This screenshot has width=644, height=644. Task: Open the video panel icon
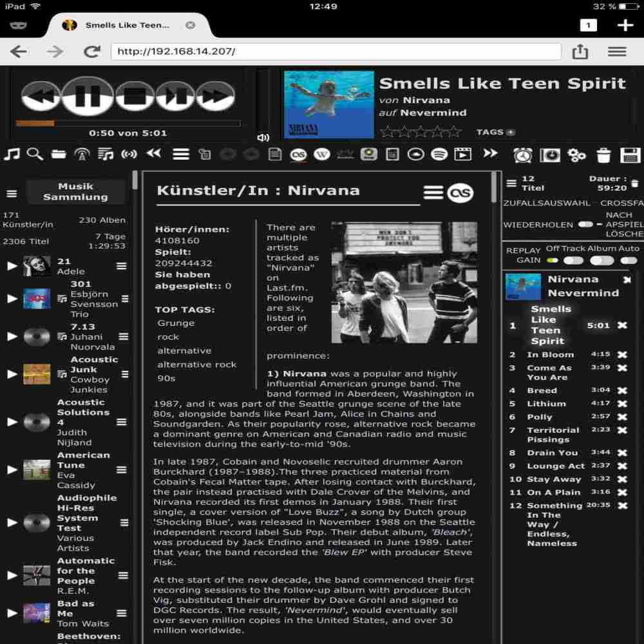pyautogui.click(x=463, y=155)
